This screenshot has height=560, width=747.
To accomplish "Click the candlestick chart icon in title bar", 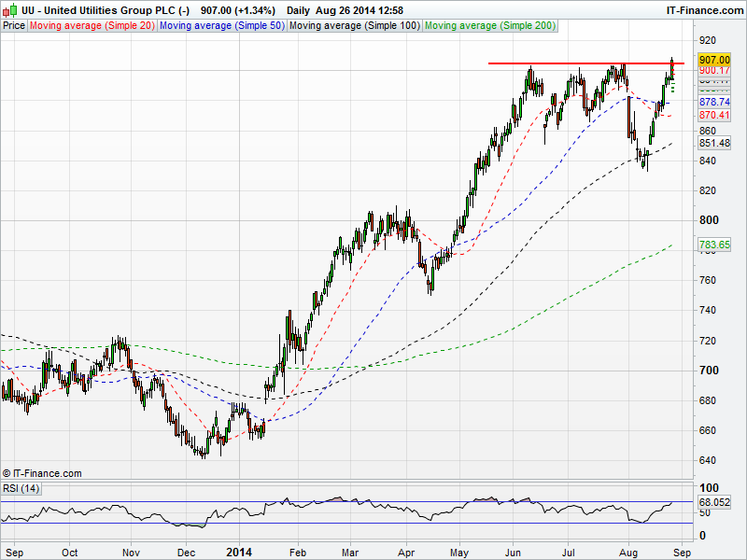I will (x=8, y=9).
